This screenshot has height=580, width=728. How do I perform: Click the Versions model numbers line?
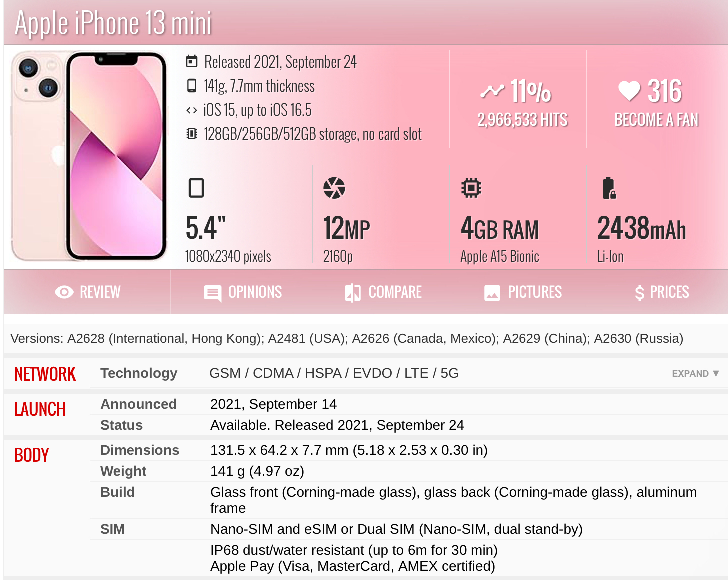click(347, 338)
